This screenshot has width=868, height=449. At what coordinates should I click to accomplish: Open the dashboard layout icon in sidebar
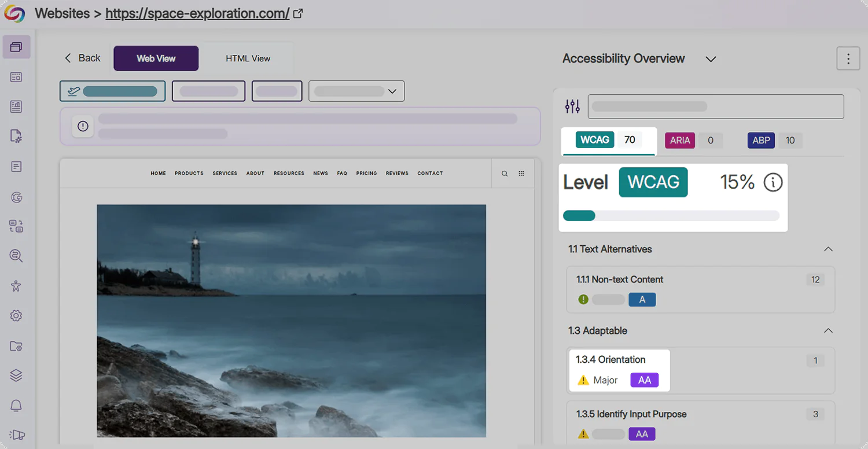click(x=16, y=77)
